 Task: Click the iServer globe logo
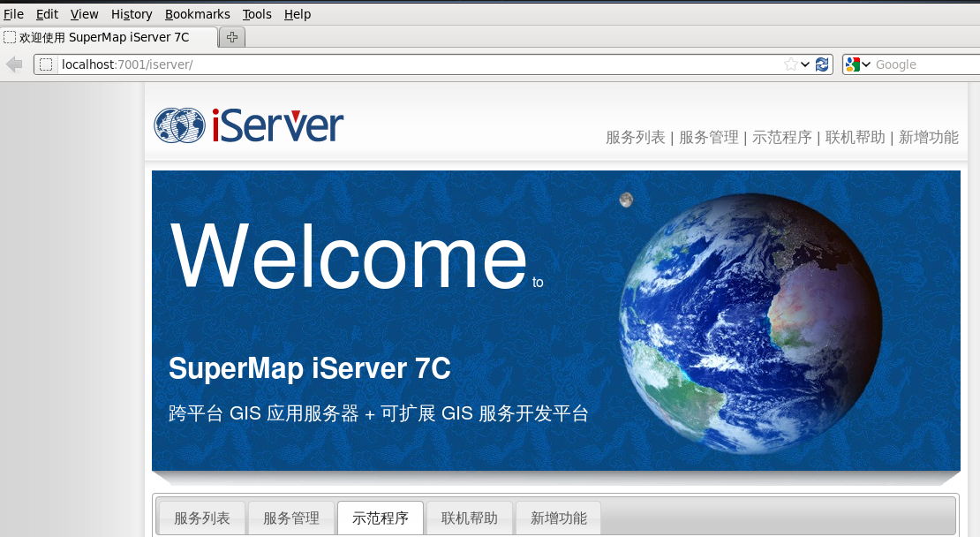point(179,125)
